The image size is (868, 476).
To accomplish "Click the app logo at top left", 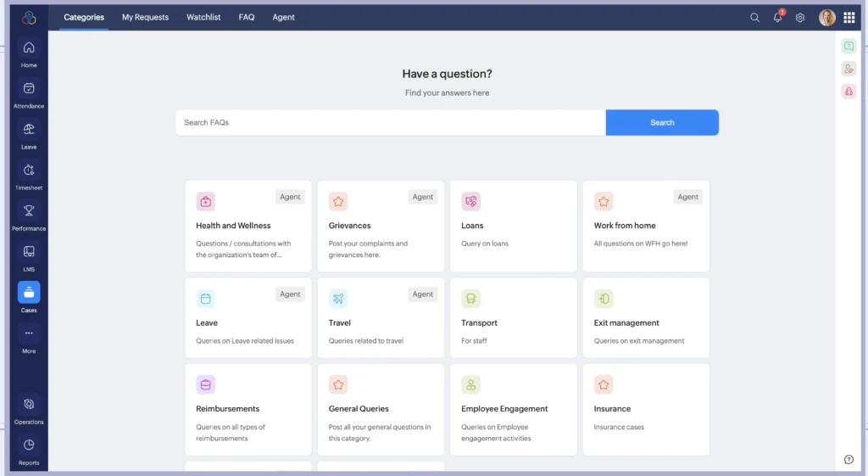I will [29, 18].
